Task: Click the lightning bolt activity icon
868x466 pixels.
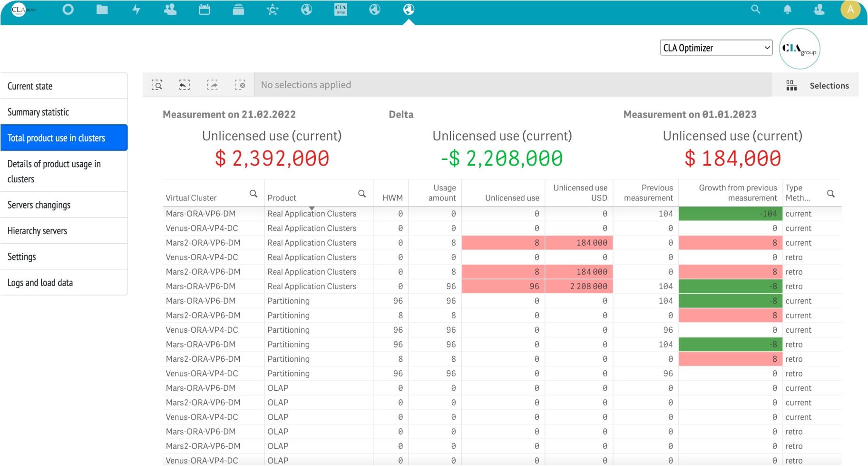Action: tap(136, 10)
